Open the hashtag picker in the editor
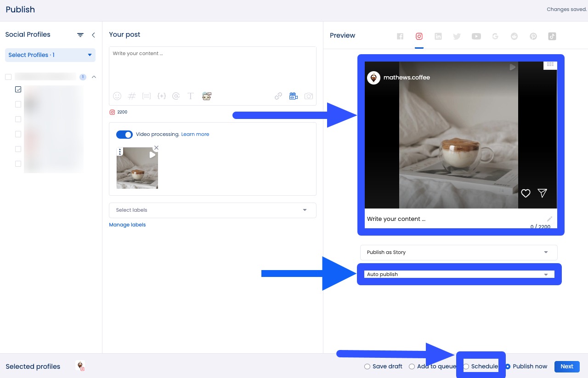The image size is (588, 378). pyautogui.click(x=132, y=96)
